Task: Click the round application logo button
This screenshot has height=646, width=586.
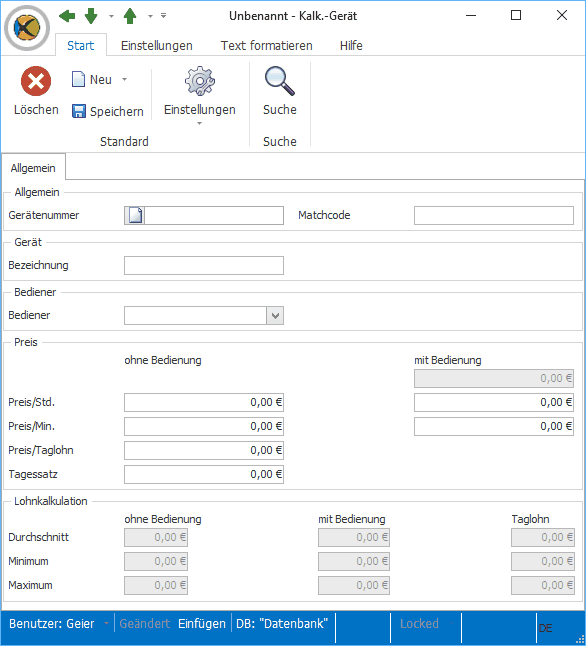Action: 27,28
